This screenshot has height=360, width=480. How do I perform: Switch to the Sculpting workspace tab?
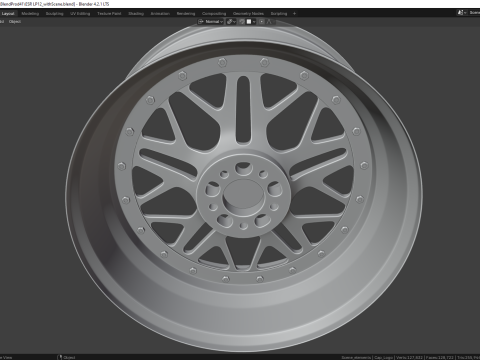tap(54, 14)
